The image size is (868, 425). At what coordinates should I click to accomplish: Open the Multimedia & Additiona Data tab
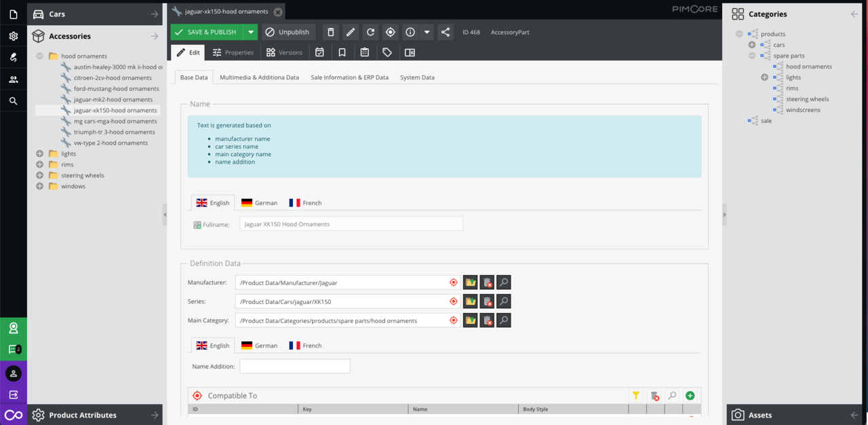(x=259, y=77)
